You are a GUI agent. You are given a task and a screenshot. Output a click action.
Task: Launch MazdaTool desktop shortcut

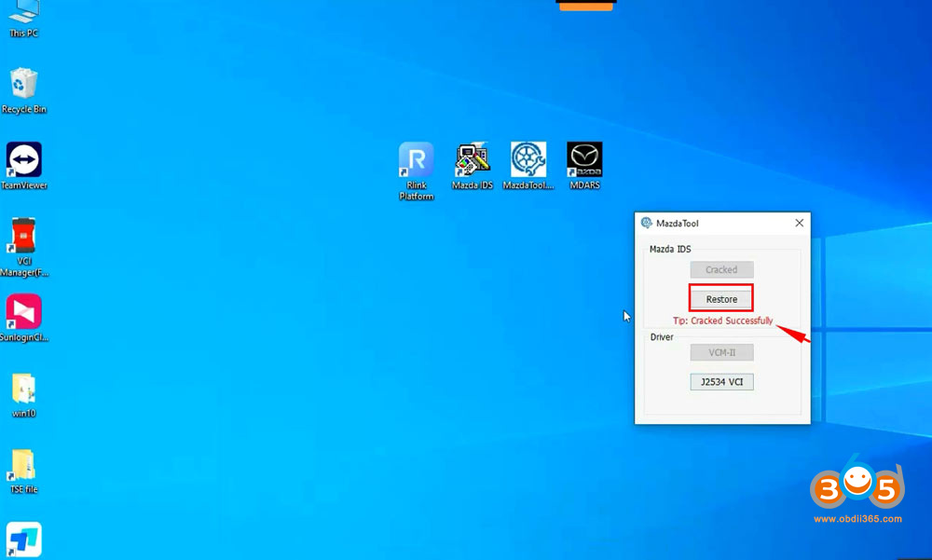coord(528,167)
